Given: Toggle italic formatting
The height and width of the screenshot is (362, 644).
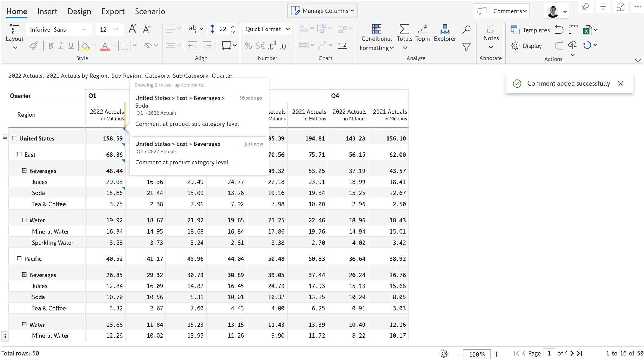Looking at the screenshot, I should point(61,46).
